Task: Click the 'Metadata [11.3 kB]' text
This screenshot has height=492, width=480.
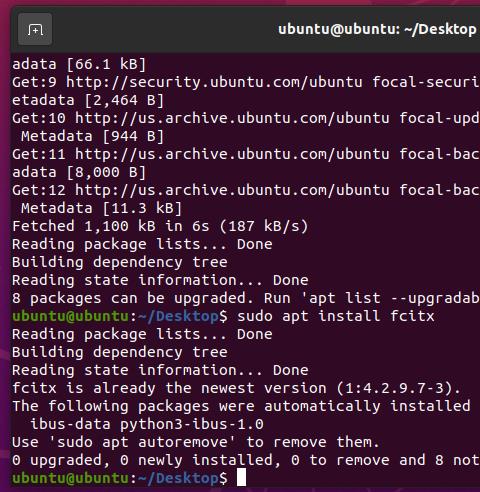Action: click(102, 208)
